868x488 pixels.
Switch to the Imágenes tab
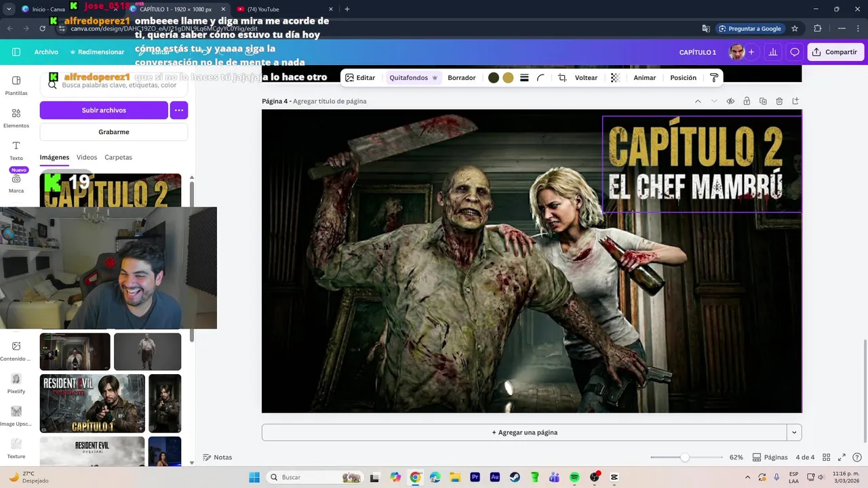coord(54,157)
